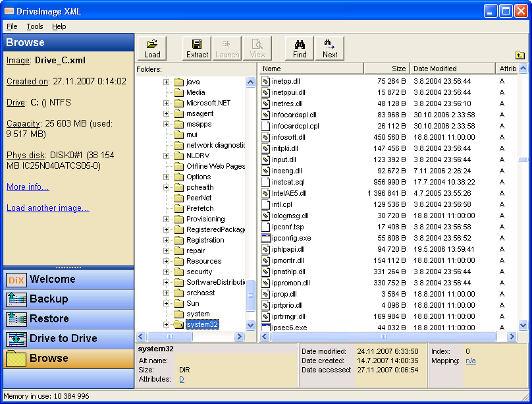Select the intl.cpl file icon
This screenshot has height=404, width=532.
coord(265,204)
